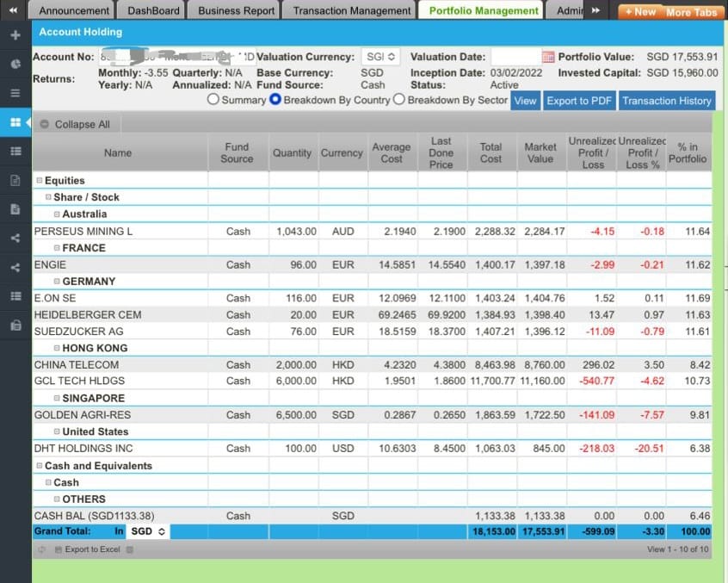Click the ENGIE holding name
Image resolution: width=728 pixels, height=583 pixels.
tap(50, 264)
